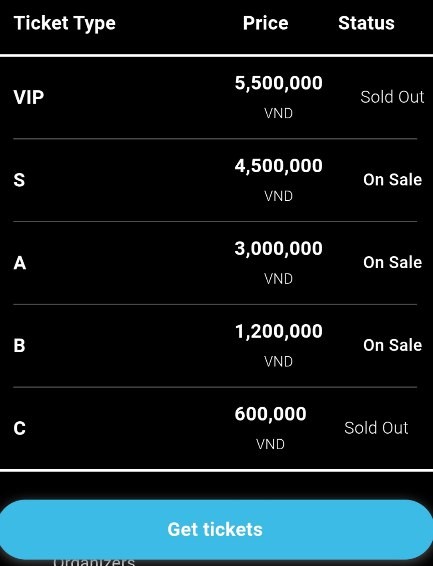The width and height of the screenshot is (433, 566).
Task: Click the Ticket Type column header
Action: click(x=65, y=24)
